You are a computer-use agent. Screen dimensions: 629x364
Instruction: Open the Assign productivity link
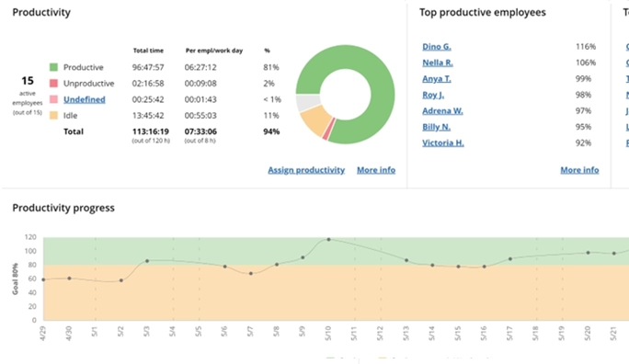tap(306, 170)
